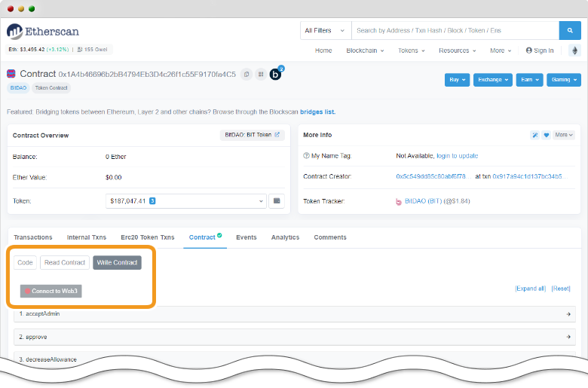
Task: Switch to the Events tab
Action: pyautogui.click(x=247, y=237)
